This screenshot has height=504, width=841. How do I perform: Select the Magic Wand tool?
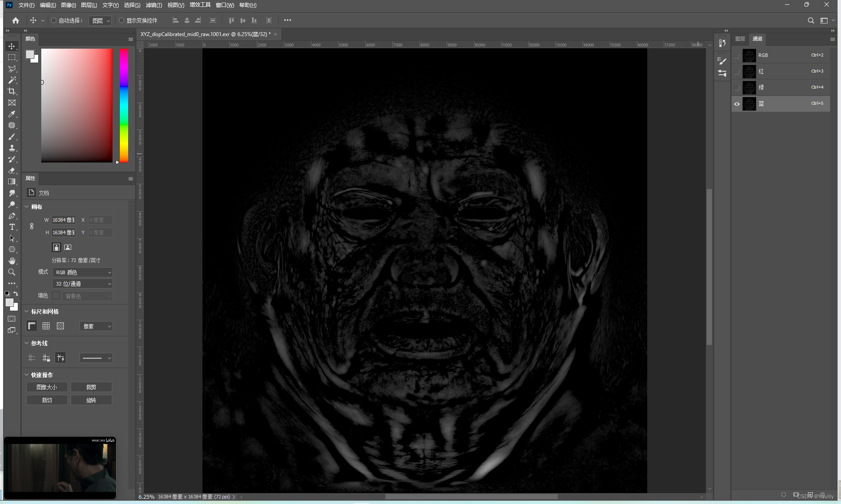pyautogui.click(x=12, y=80)
